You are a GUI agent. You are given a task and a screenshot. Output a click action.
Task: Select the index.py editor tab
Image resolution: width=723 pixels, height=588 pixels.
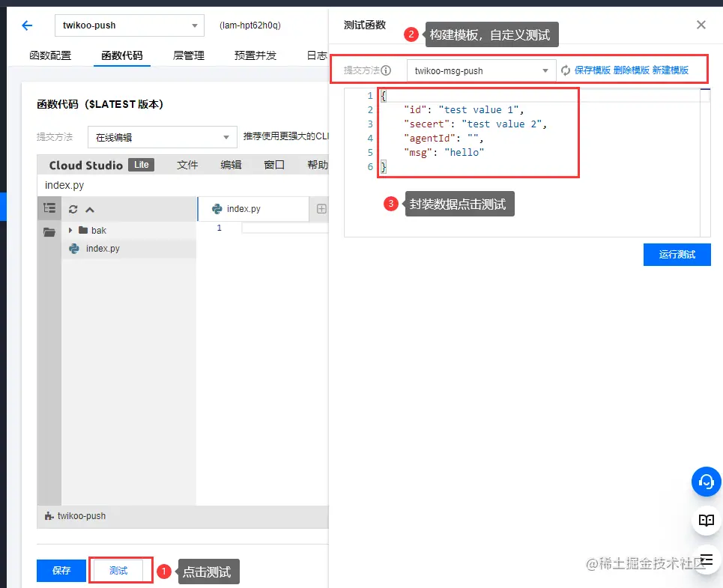[x=253, y=209]
